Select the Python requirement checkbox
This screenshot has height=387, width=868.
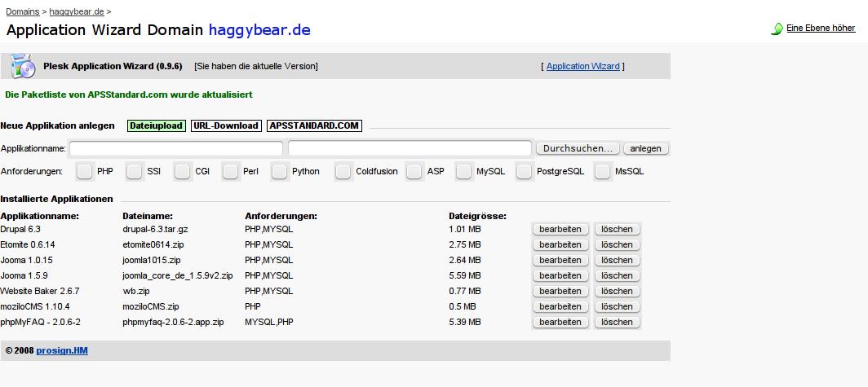point(280,171)
